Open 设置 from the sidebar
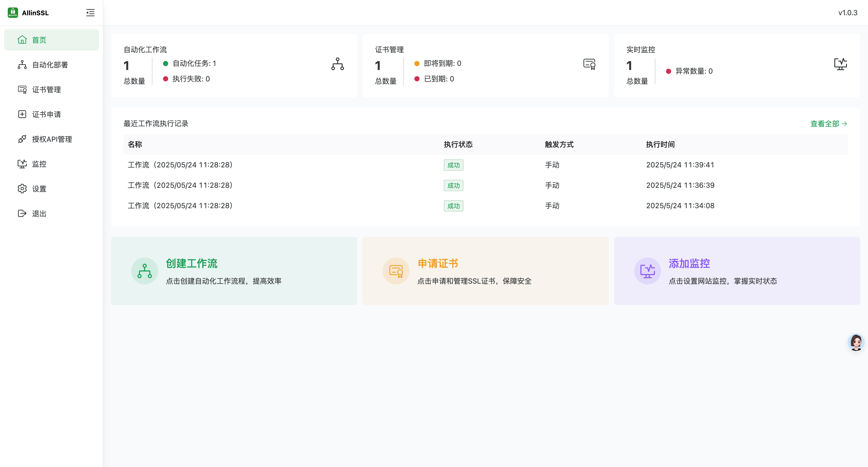Viewport: 868px width, 467px height. (x=39, y=189)
